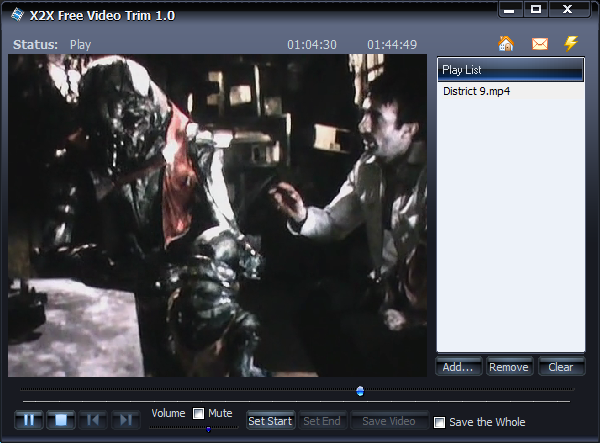Click the Set End button
This screenshot has height=443, width=600.
tap(322, 421)
